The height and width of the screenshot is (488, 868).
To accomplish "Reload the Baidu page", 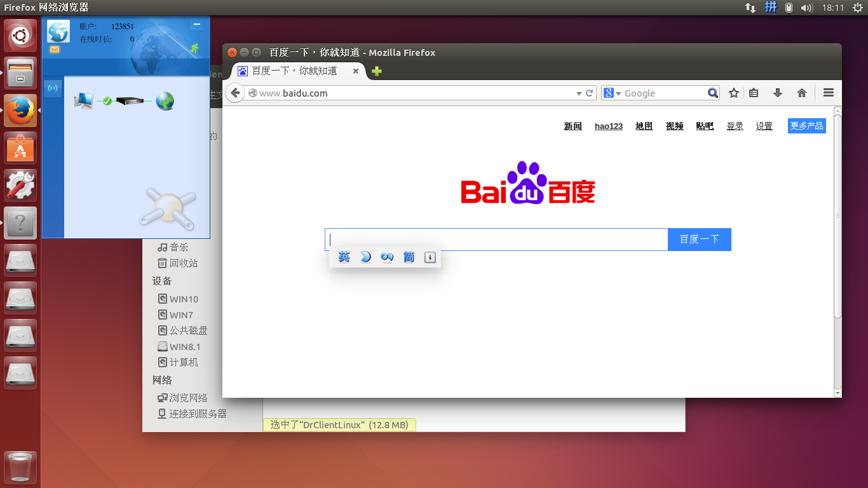I will pos(590,93).
